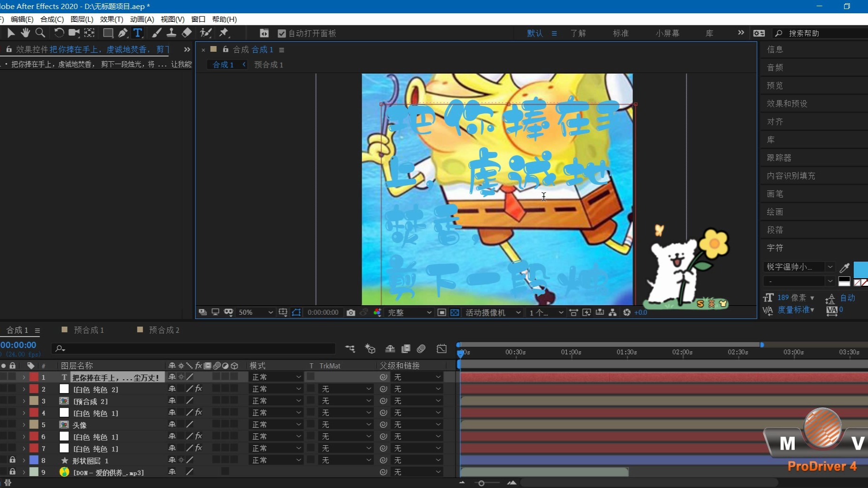Click the region of interest icon

[442, 312]
